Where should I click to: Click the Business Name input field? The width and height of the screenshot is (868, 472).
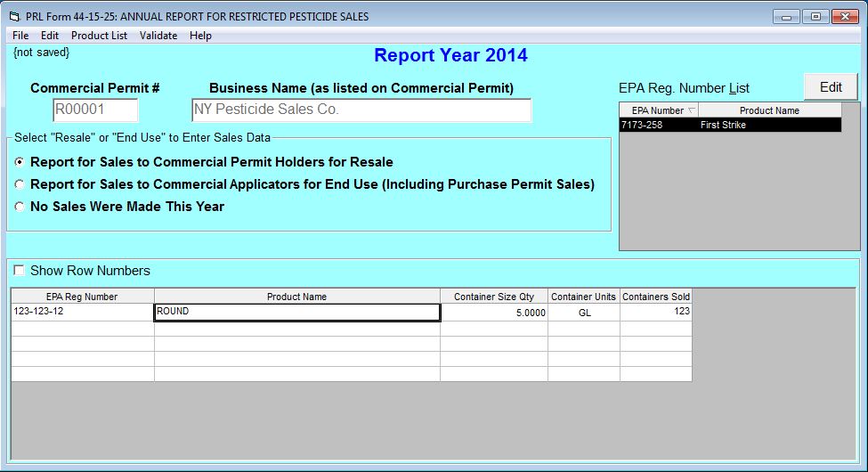(361, 110)
